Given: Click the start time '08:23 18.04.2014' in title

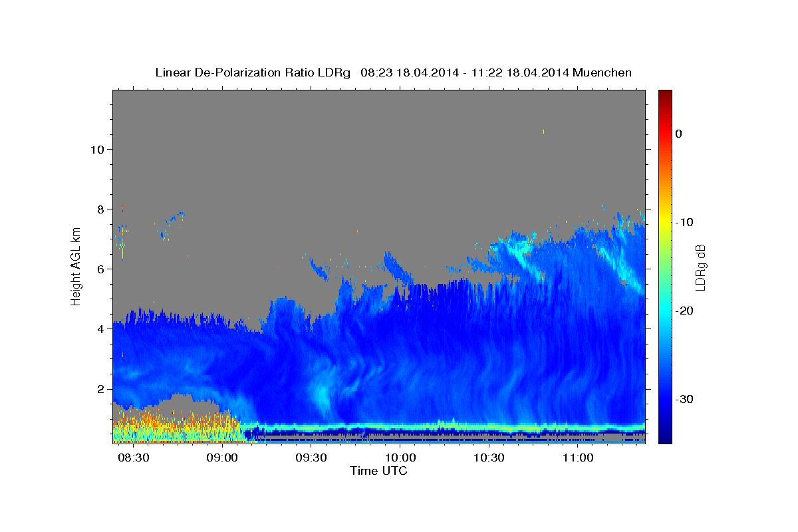Looking at the screenshot, I should click(x=410, y=72).
